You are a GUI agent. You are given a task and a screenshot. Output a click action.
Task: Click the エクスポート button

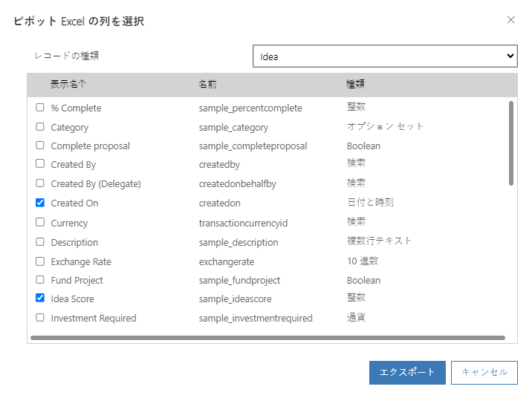(x=407, y=372)
